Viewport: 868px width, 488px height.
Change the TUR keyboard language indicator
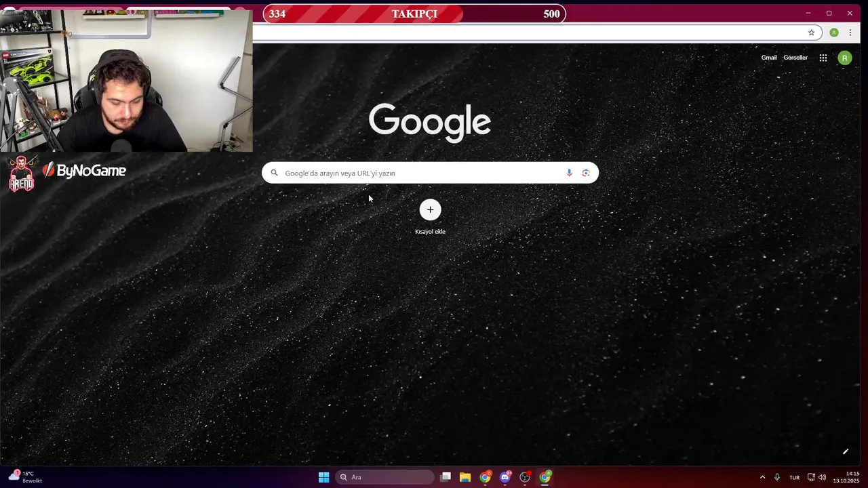click(x=794, y=478)
